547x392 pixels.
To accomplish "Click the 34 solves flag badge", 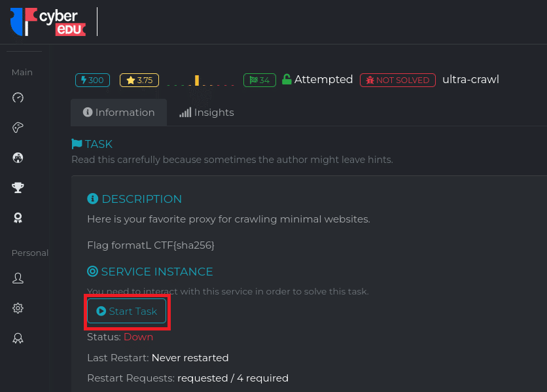I will click(x=260, y=80).
